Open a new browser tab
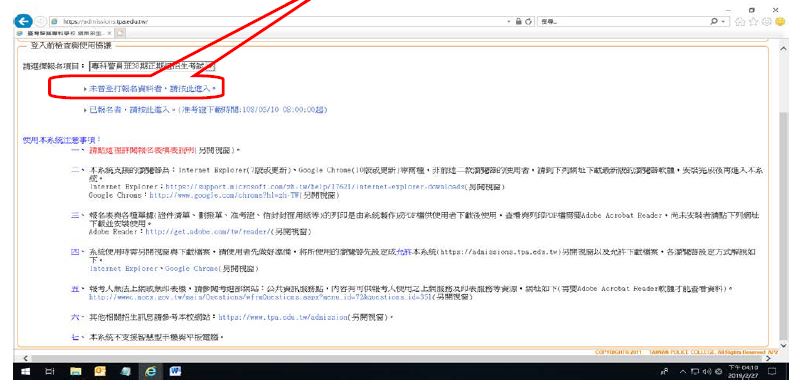Image resolution: width=800 pixels, height=389 pixels. coord(120,33)
